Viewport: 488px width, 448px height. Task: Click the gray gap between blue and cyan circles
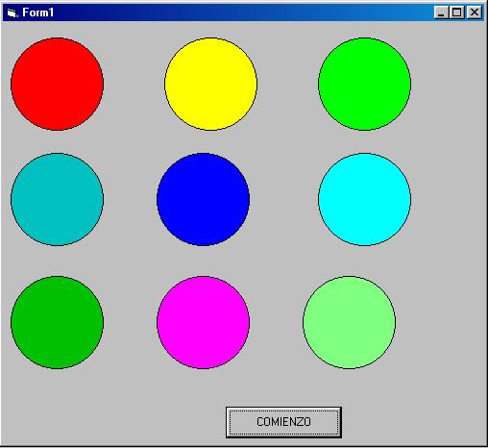point(283,199)
